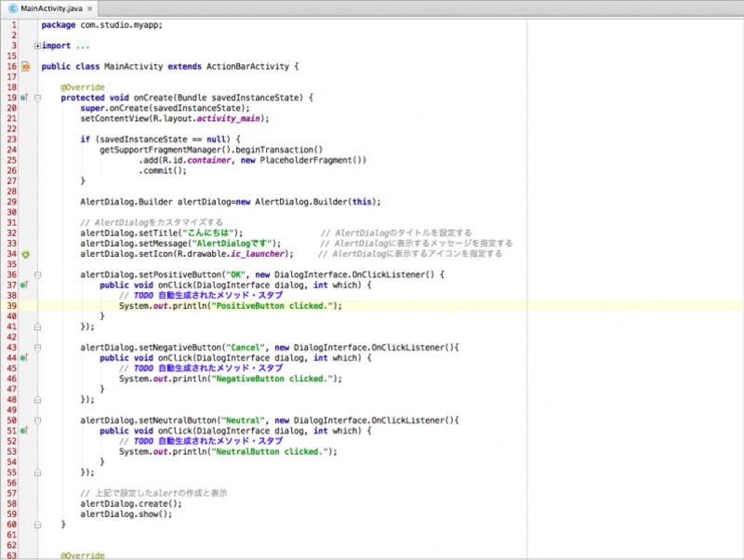Click the override gutter marker on line 19
This screenshot has height=560, width=744.
[x=25, y=97]
